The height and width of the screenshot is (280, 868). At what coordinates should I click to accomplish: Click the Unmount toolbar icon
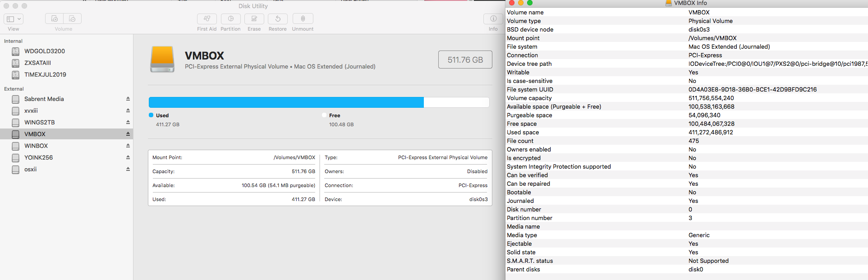(303, 19)
